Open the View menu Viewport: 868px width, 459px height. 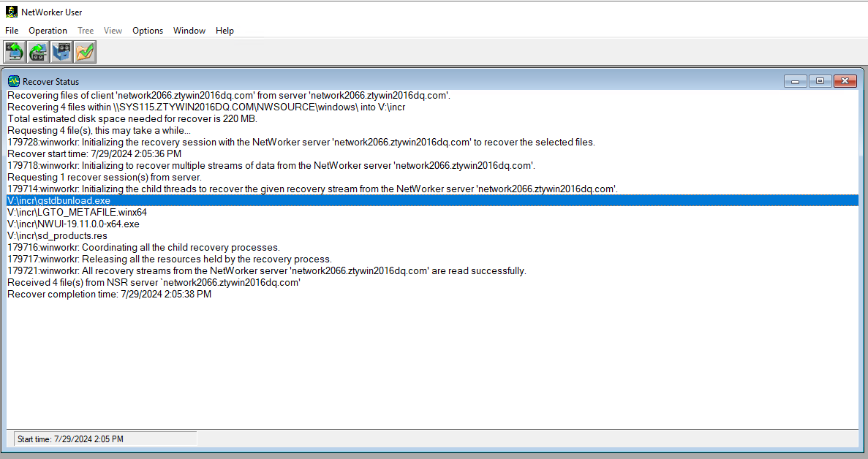point(113,31)
